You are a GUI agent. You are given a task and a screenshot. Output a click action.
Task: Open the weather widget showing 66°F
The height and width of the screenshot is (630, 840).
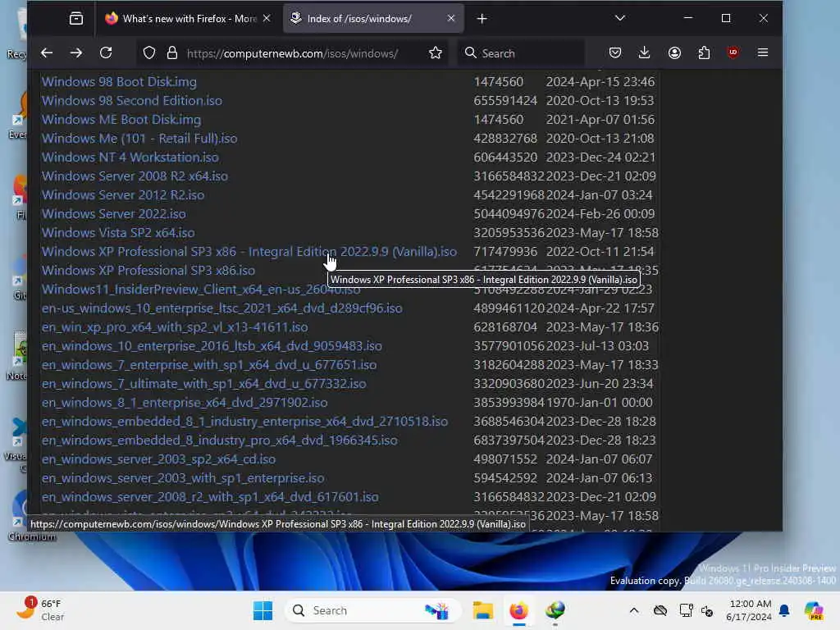tap(41, 609)
